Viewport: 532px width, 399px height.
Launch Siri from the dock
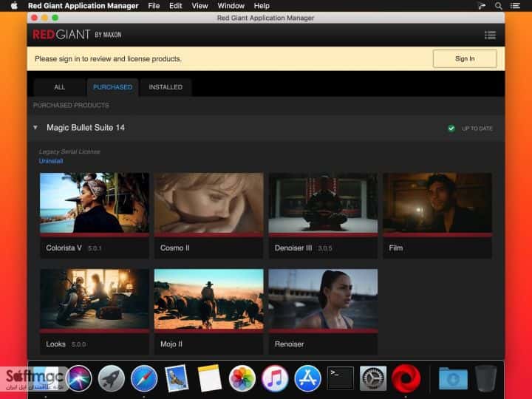tap(79, 378)
